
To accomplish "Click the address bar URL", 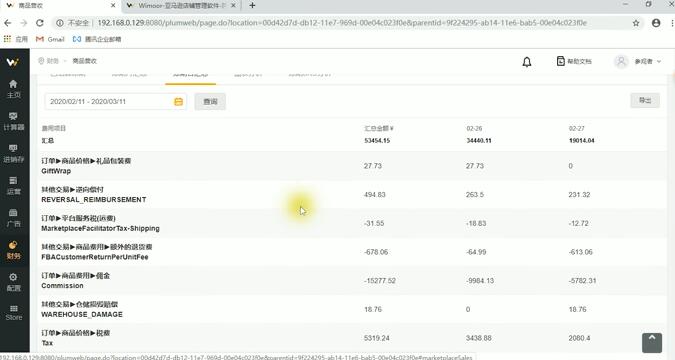I will (342, 23).
